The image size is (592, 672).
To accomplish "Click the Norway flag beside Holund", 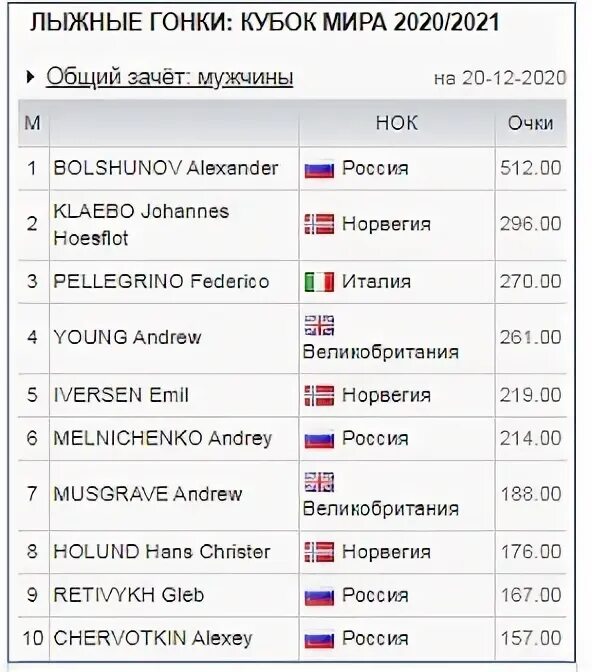I will tap(319, 552).
